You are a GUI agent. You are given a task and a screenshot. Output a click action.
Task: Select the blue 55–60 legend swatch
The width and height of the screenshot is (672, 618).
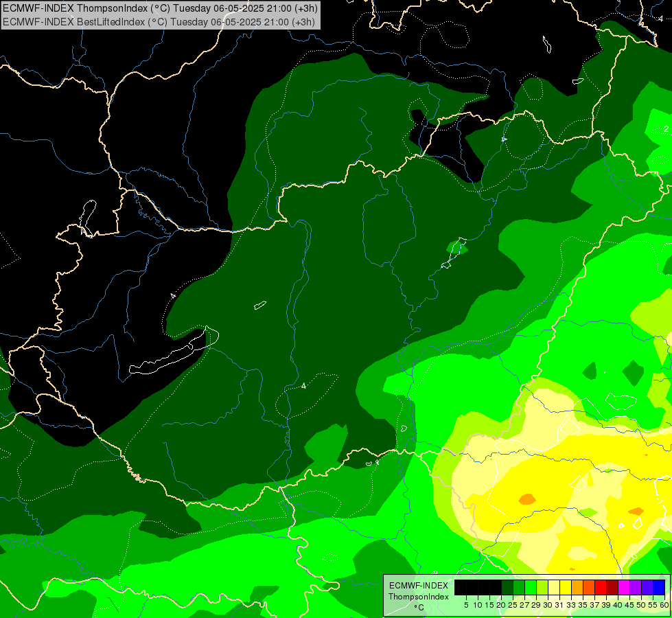click(x=659, y=587)
